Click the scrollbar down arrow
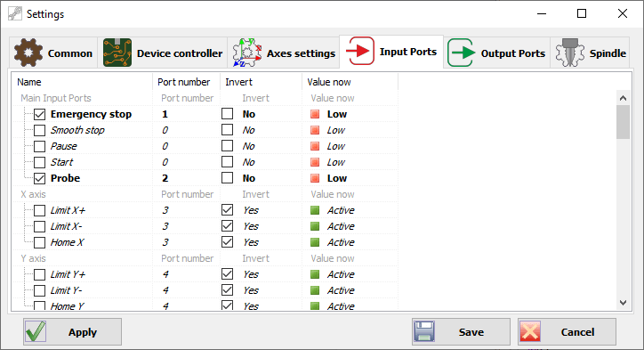 point(623,302)
